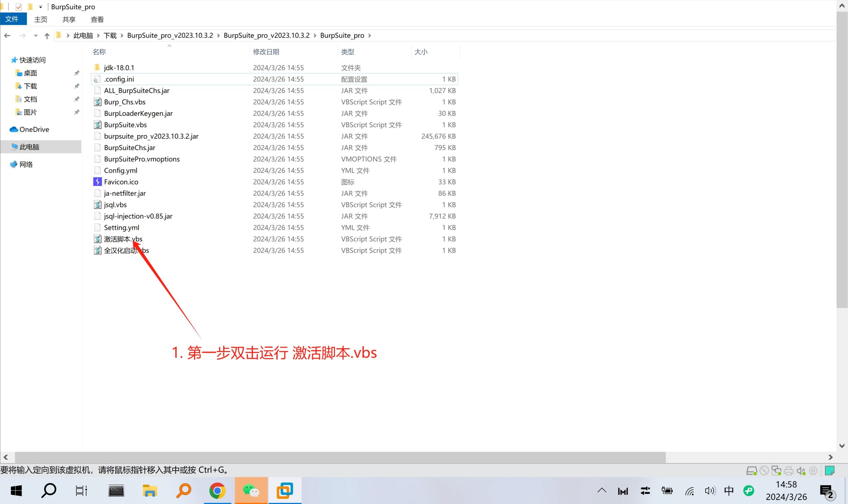Viewport: 848px width, 504px height.
Task: Open the Everything search taskbar icon
Action: (184, 490)
